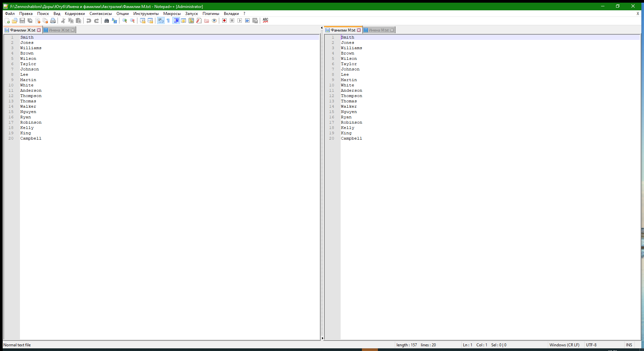Image resolution: width=644 pixels, height=351 pixels.
Task: Expand the Синтаксисы menu
Action: [x=100, y=14]
